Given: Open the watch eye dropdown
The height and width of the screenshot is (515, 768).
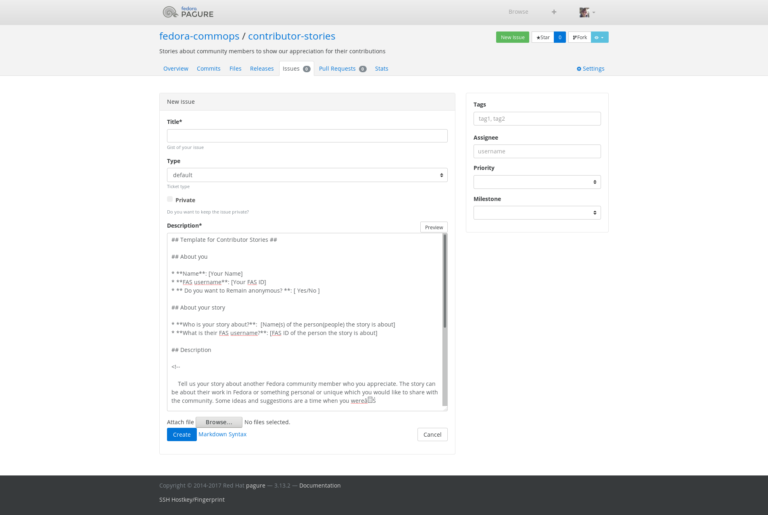Looking at the screenshot, I should tap(599, 37).
